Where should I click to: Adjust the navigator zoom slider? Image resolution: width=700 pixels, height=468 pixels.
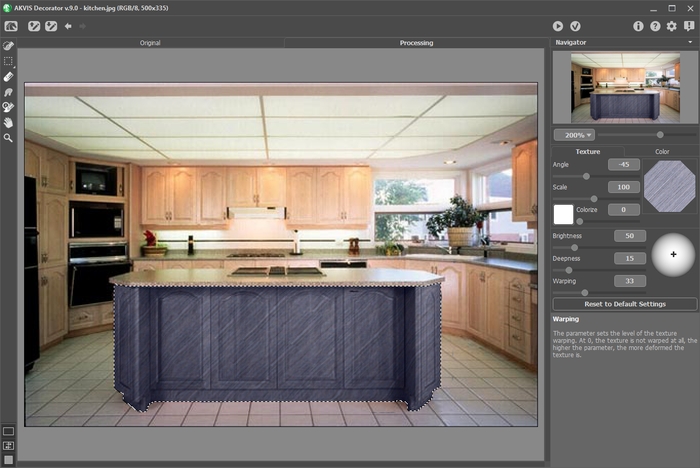(660, 134)
